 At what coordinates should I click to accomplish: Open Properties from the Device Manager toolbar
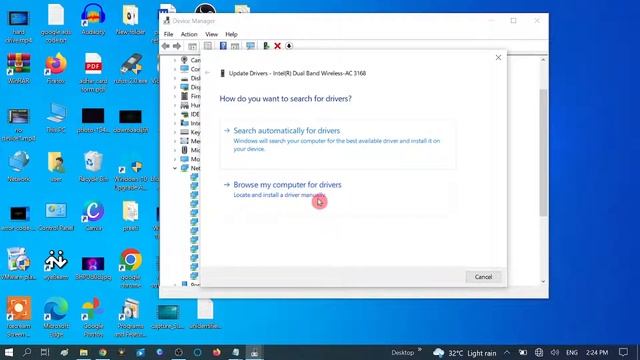click(x=208, y=46)
